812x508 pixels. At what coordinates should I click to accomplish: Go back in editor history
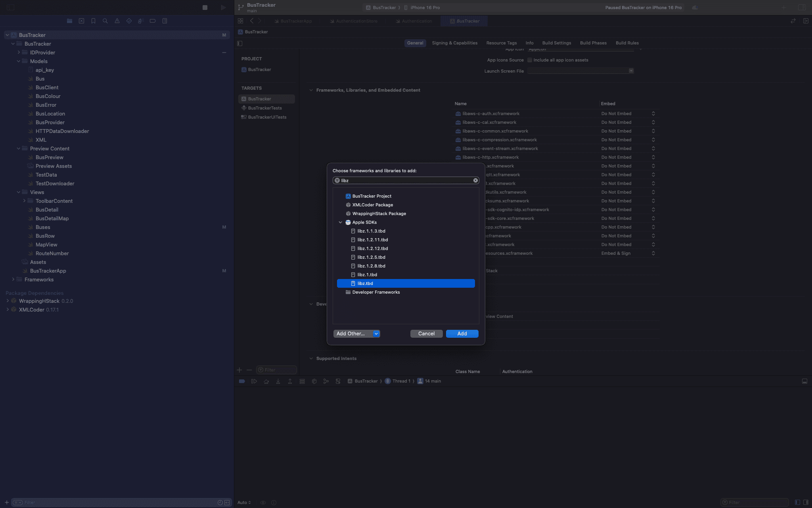tap(251, 21)
